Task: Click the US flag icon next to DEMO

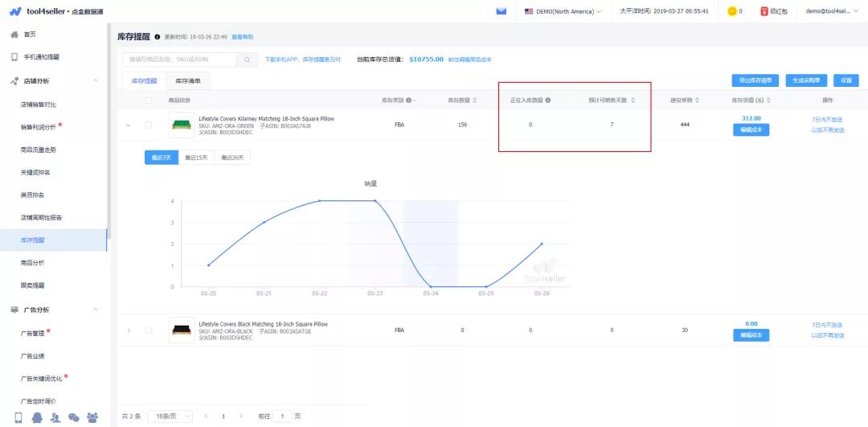Action: click(x=529, y=11)
